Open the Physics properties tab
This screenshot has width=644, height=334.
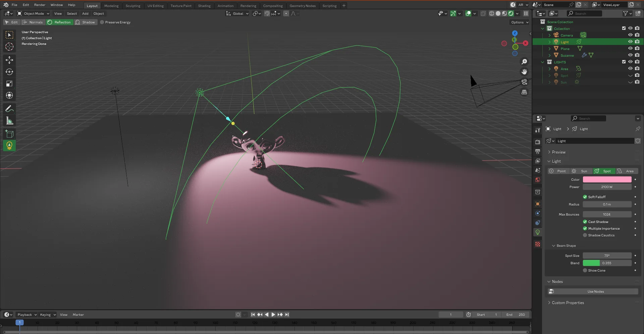(538, 213)
